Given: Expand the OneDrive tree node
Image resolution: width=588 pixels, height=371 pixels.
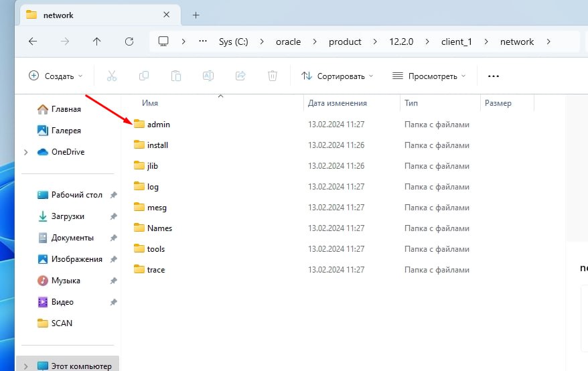Looking at the screenshot, I should click(26, 152).
